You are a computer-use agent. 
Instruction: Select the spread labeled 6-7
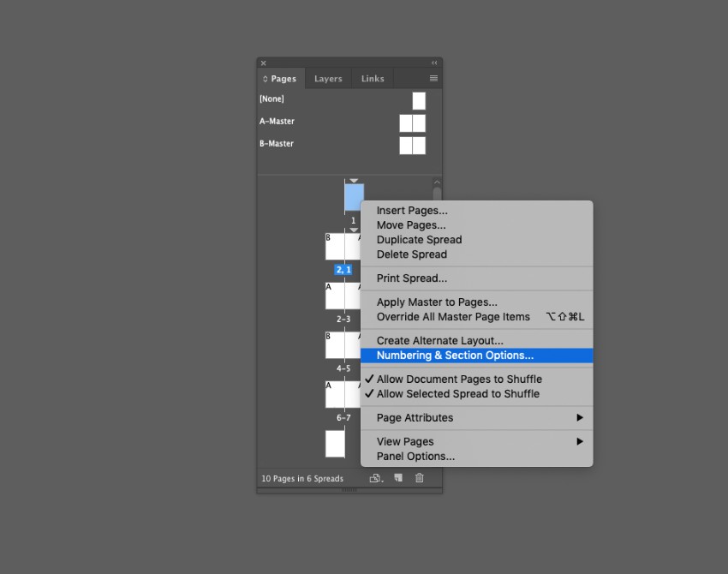343,394
